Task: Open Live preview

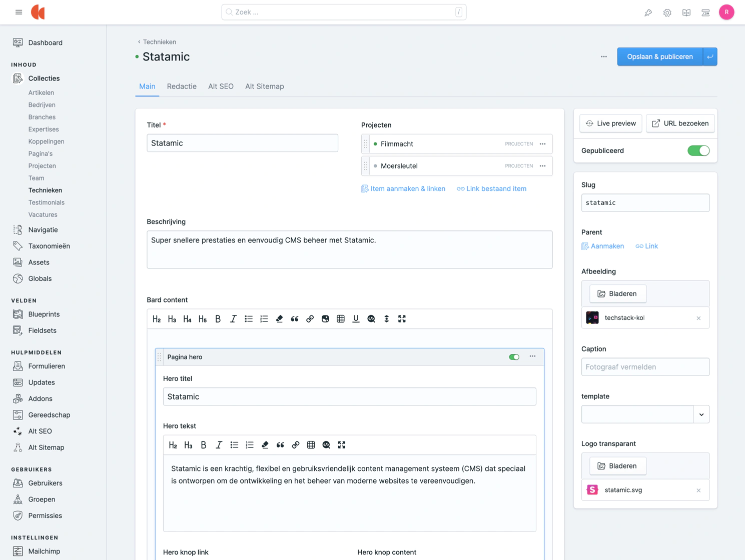Action: click(611, 123)
